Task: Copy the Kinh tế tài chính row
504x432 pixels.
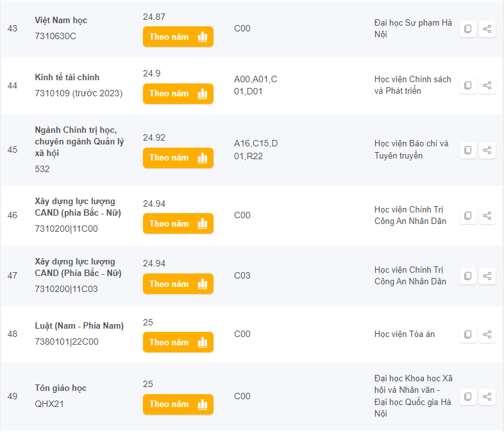Action: (468, 85)
